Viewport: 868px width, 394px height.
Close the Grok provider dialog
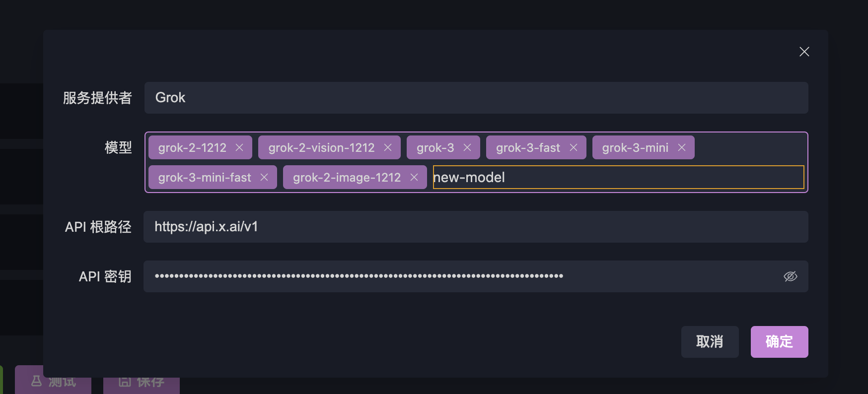point(804,52)
